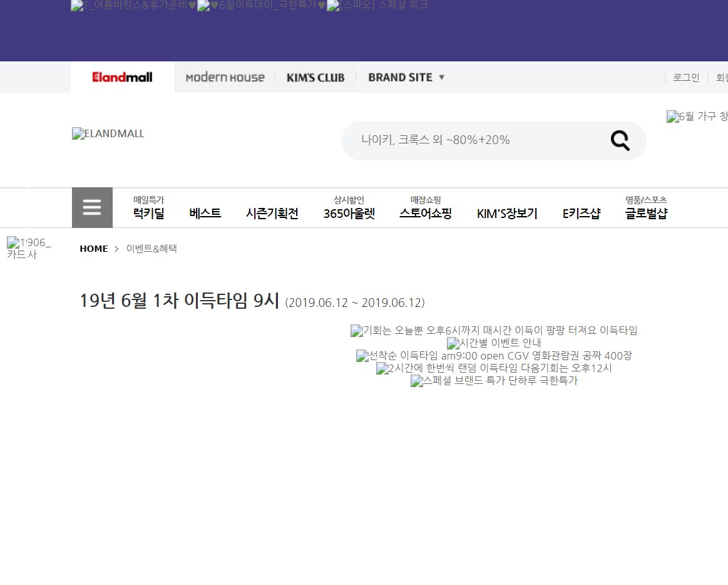Click the search box with 나이키 placeholder
Viewport: 728px width, 585px height.
pos(476,140)
